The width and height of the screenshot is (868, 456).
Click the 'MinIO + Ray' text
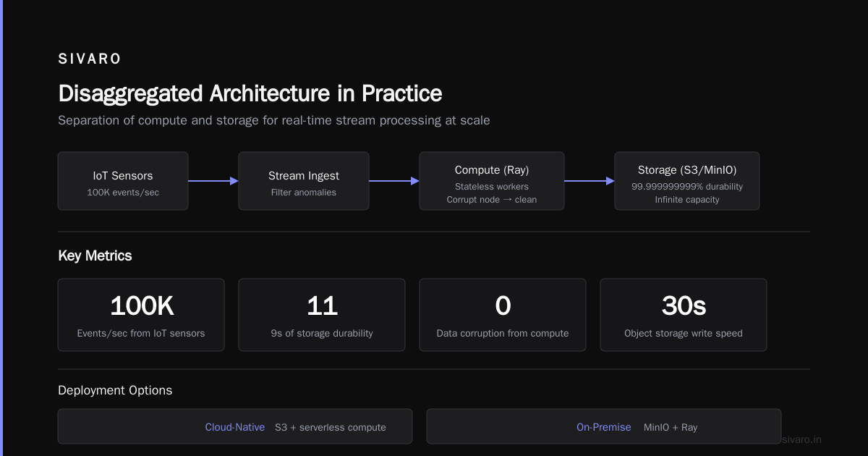(671, 427)
